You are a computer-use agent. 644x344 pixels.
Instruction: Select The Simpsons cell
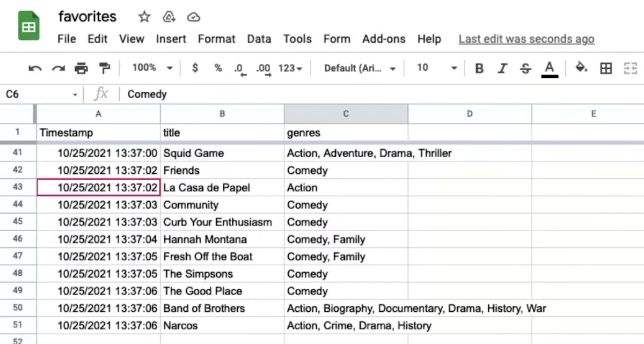[222, 274]
